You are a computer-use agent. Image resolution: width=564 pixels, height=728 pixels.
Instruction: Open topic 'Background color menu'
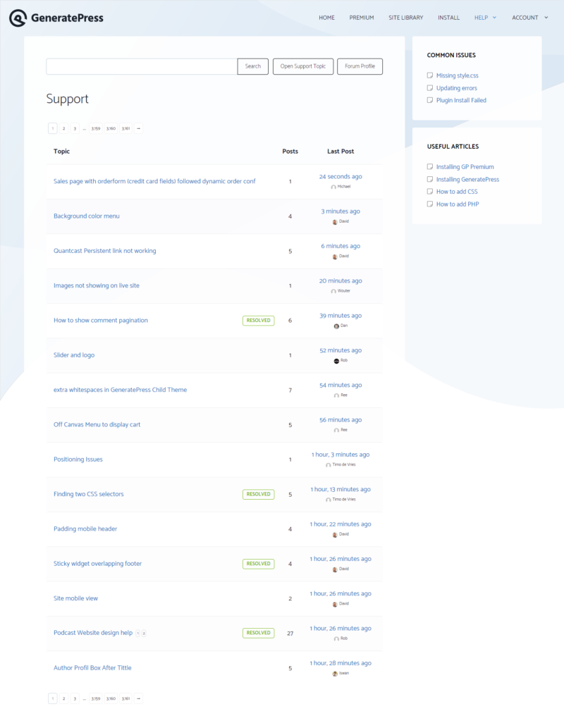click(87, 216)
